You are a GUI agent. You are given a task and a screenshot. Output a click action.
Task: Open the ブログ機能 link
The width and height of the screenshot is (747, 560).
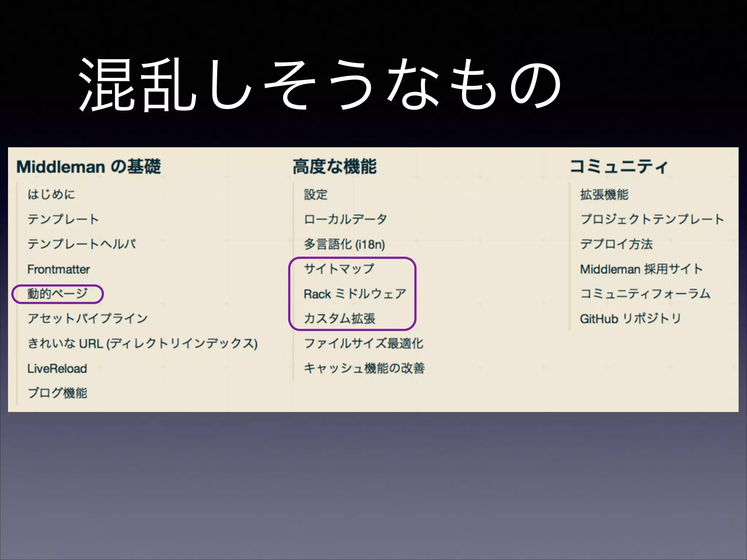58,393
